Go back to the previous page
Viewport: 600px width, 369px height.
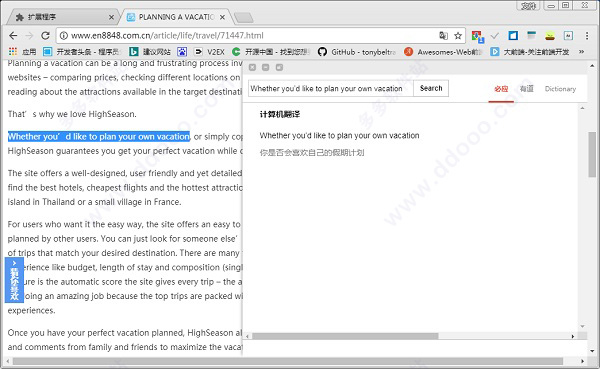click(x=13, y=36)
